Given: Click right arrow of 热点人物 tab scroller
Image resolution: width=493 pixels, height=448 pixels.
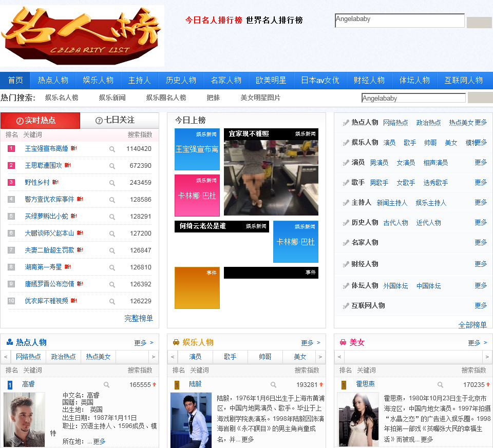Looking at the screenshot, I should coord(154,357).
